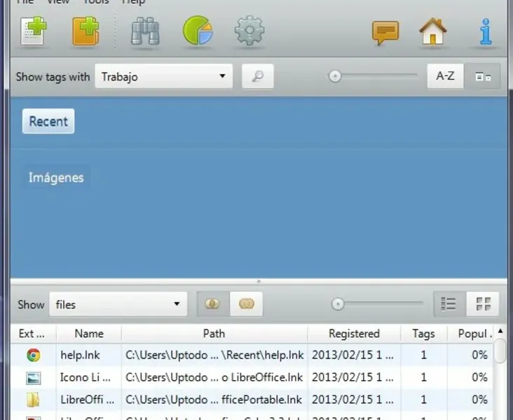Sort by the Tags column header
Screen dimensions: 513x420
(424, 333)
